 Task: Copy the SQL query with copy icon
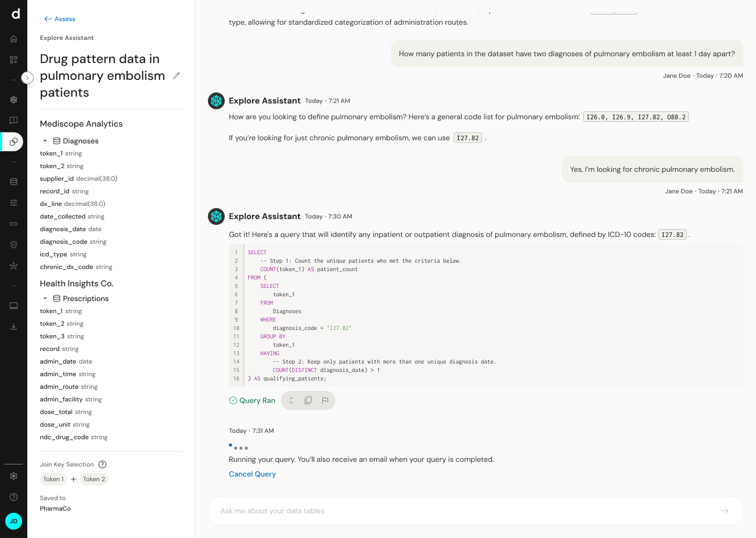[308, 400]
